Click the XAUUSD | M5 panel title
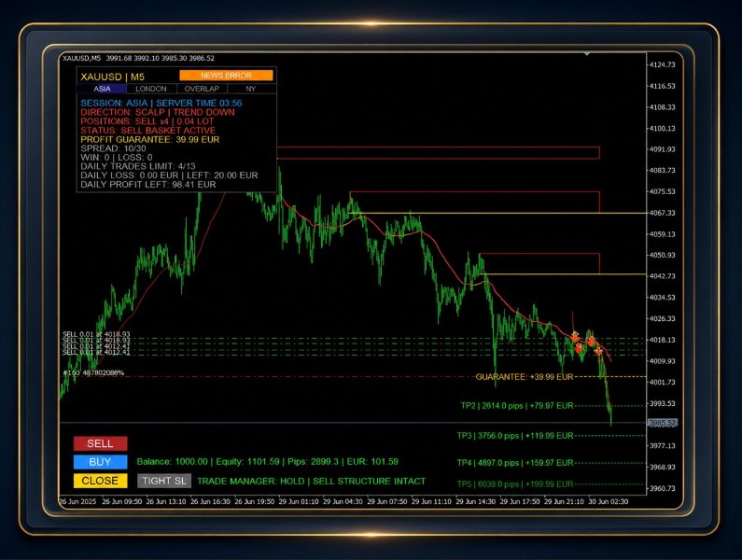 (x=113, y=77)
